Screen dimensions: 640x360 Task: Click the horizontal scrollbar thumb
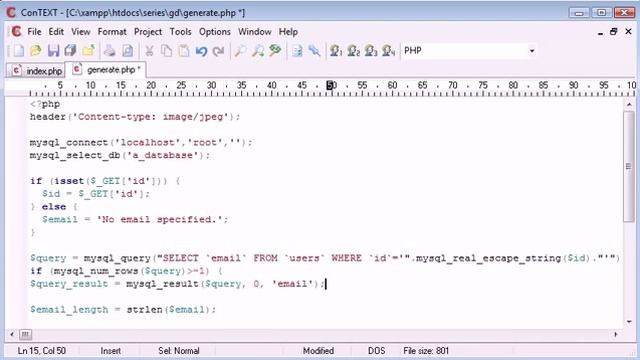25,335
